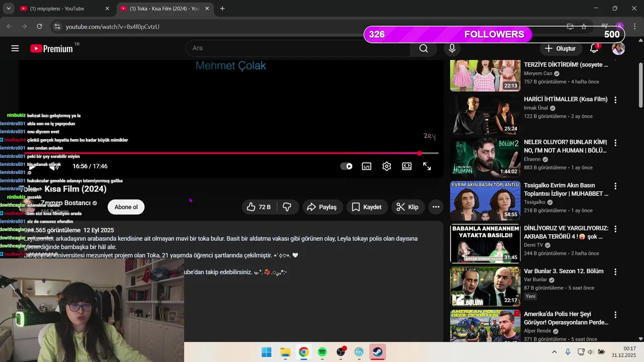This screenshot has height=362, width=644.
Task: Go to YouTube Premium home logo
Action: click(x=52, y=48)
